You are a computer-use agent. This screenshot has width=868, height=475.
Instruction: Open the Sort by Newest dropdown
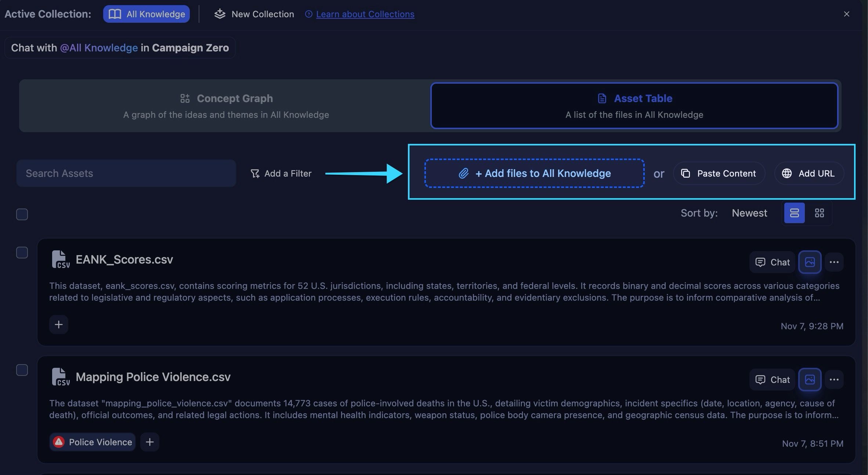tap(749, 213)
